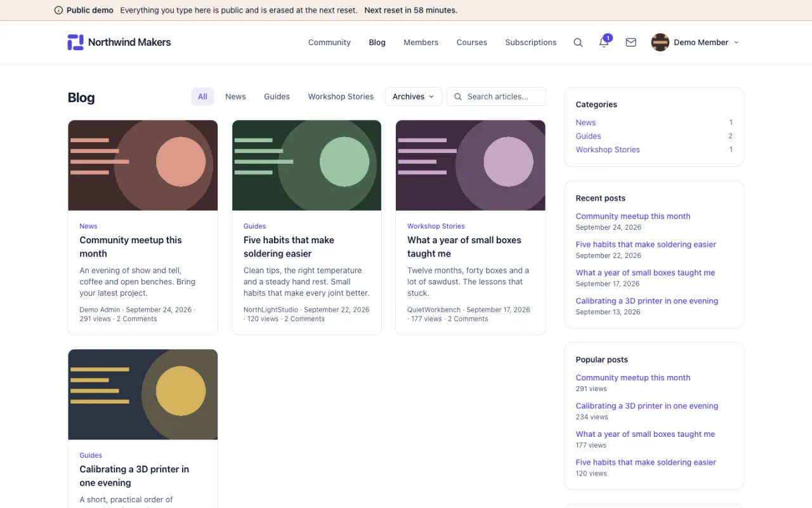Open card title Calibrating a 3D printer
The width and height of the screenshot is (812, 508).
click(x=134, y=476)
